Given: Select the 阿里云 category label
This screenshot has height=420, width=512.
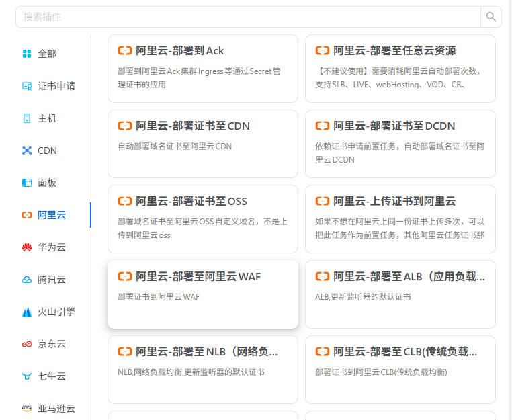Looking at the screenshot, I should [x=52, y=215].
